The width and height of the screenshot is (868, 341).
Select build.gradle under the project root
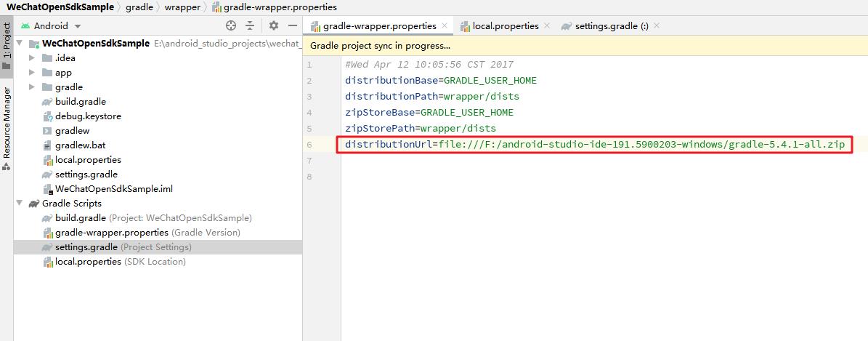tap(81, 102)
